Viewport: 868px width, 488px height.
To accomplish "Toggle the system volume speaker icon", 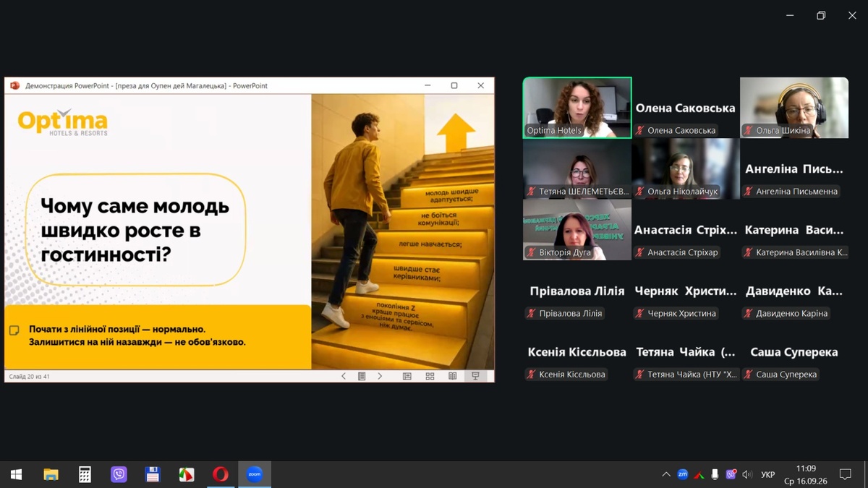I will click(x=747, y=474).
